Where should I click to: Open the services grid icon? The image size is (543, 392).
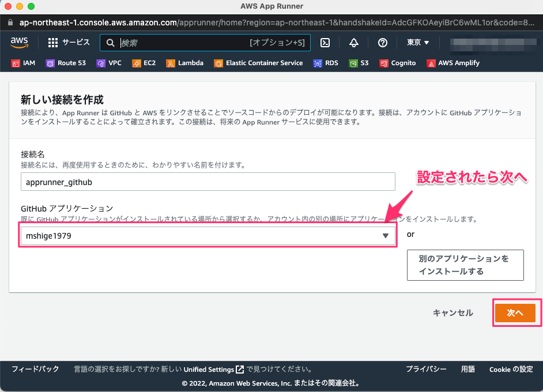click(52, 43)
